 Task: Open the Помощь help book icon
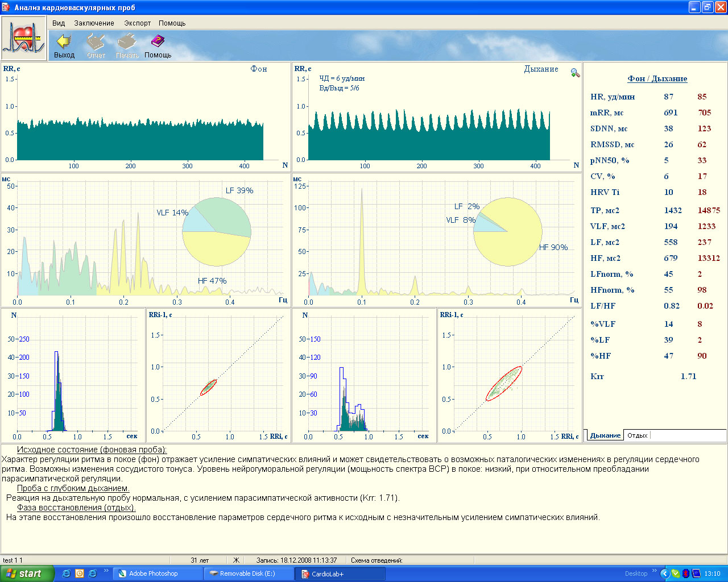158,42
